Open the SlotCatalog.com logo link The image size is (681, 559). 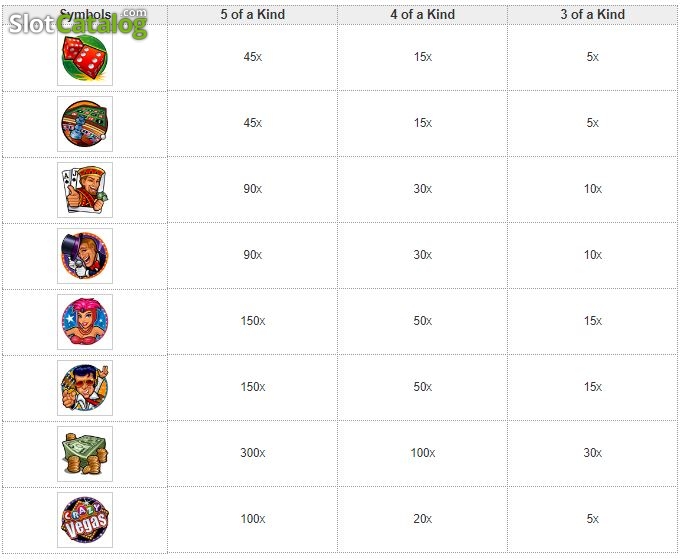(78, 24)
